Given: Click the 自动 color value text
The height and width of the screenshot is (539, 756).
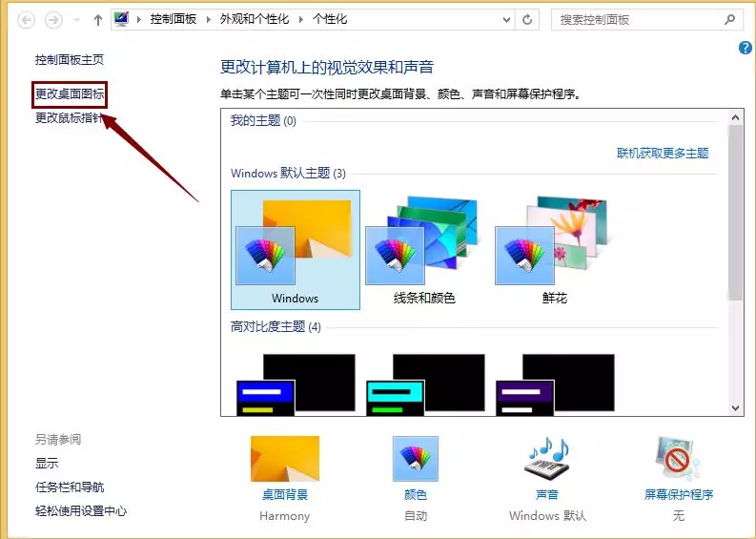Looking at the screenshot, I should coord(416,516).
